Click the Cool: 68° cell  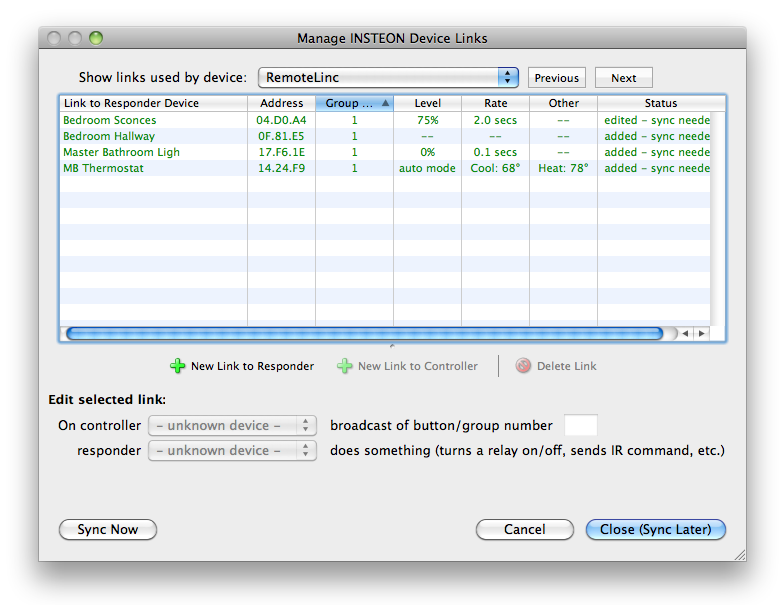[x=495, y=168]
